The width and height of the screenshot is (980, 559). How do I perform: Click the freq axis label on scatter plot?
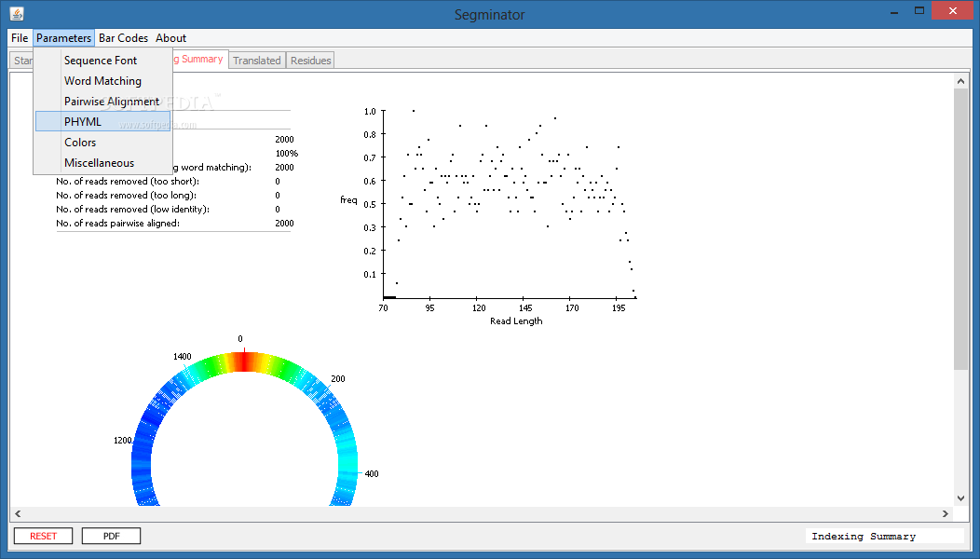click(x=348, y=200)
